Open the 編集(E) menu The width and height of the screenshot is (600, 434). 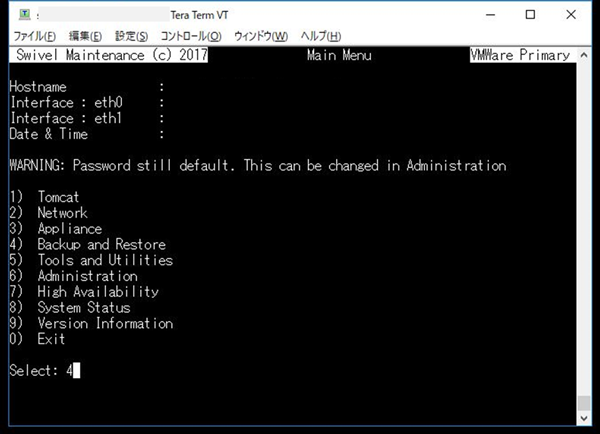coord(85,36)
